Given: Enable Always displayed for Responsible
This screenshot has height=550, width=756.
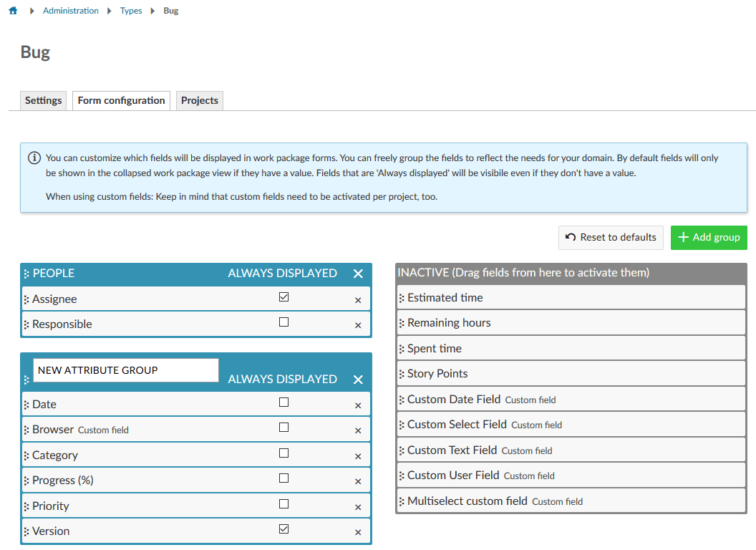Looking at the screenshot, I should [283, 322].
